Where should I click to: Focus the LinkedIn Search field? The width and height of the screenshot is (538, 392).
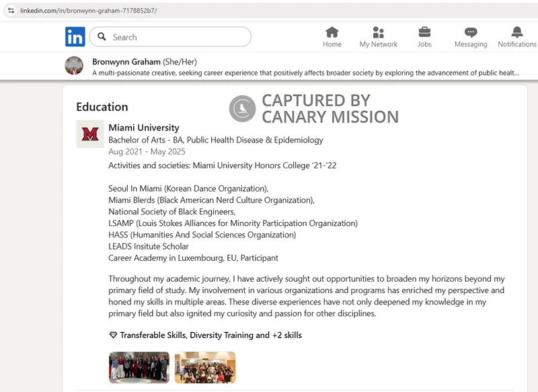(x=170, y=37)
